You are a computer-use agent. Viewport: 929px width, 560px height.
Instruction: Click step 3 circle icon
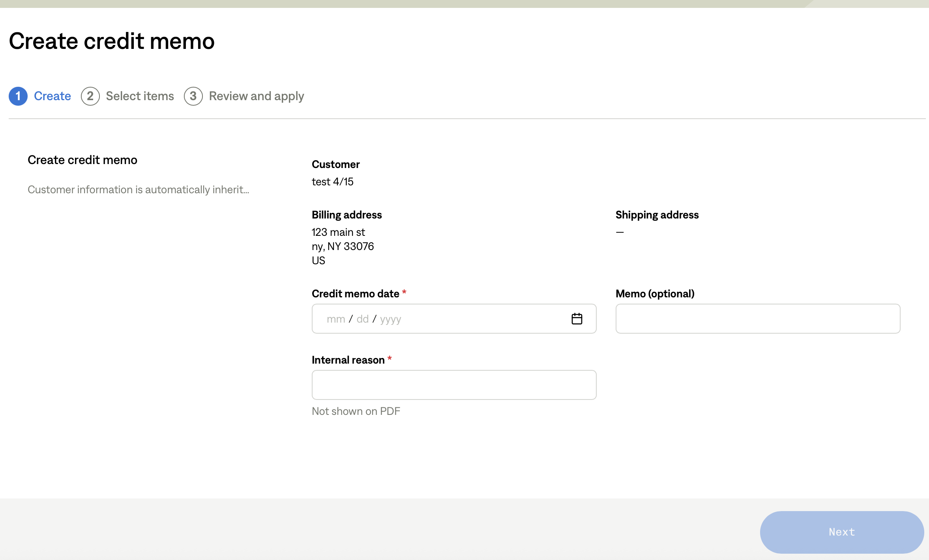click(193, 96)
